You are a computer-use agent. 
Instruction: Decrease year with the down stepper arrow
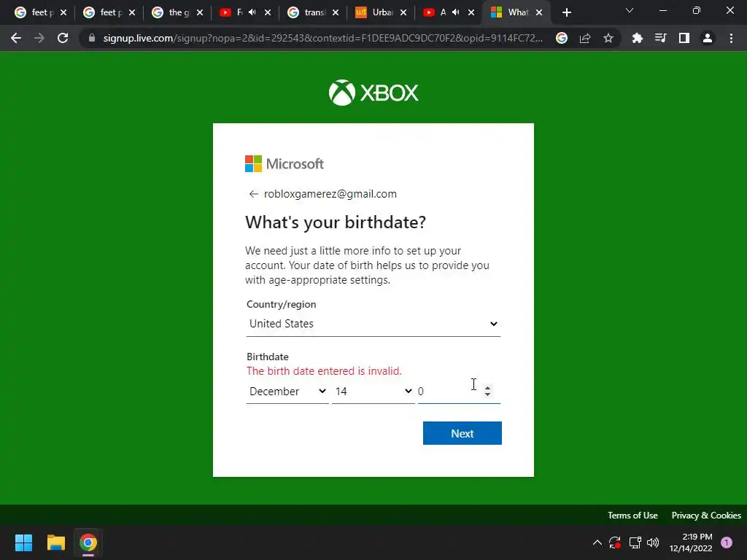pos(487,394)
